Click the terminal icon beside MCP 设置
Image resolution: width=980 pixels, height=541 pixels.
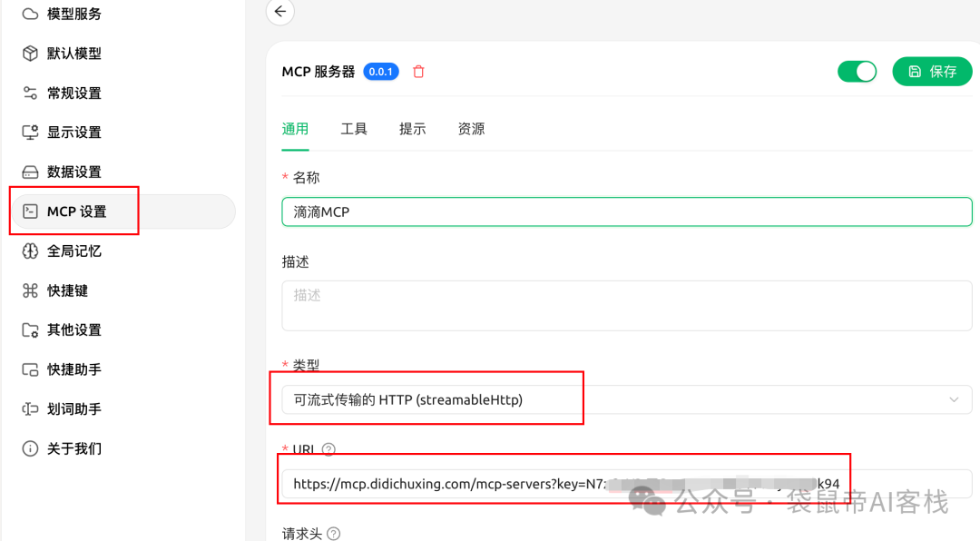tap(30, 211)
